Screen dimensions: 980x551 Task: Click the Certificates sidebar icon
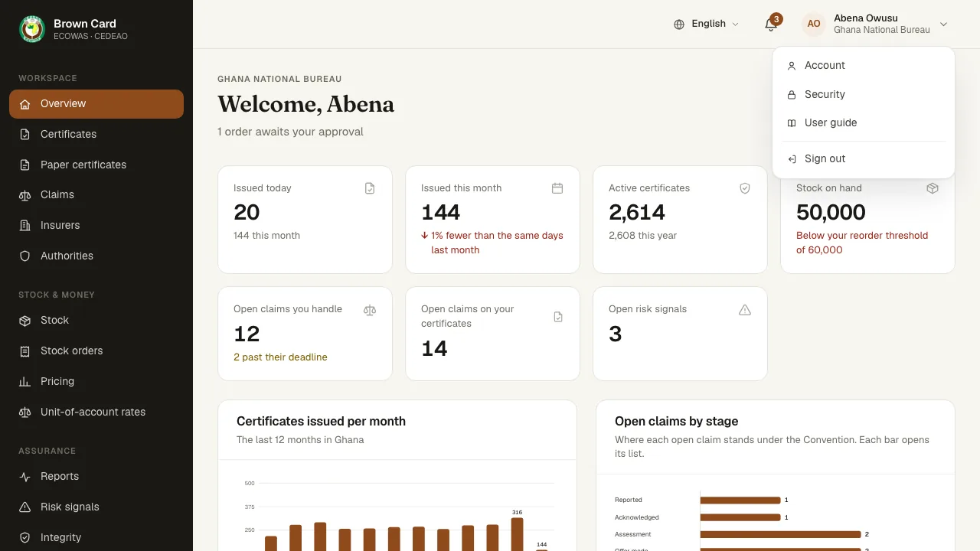[25, 135]
